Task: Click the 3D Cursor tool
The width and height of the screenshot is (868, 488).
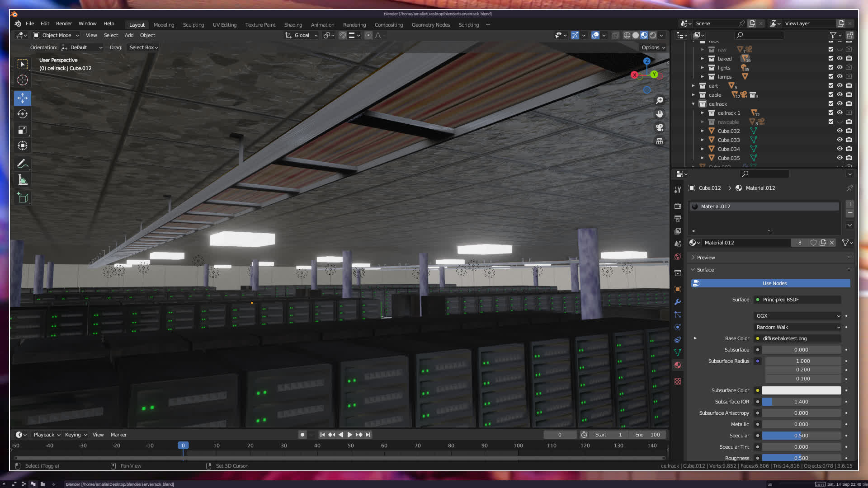Action: [23, 80]
